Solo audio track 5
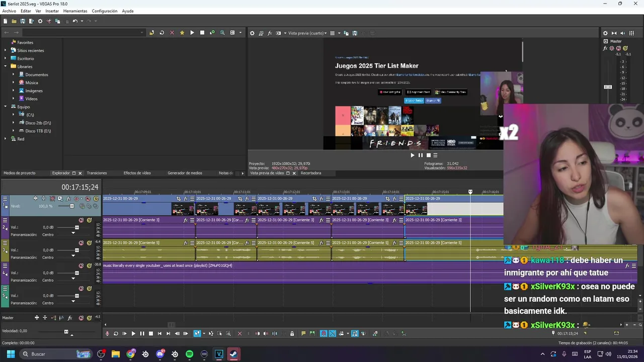This screenshot has width=644, height=362. point(89,289)
